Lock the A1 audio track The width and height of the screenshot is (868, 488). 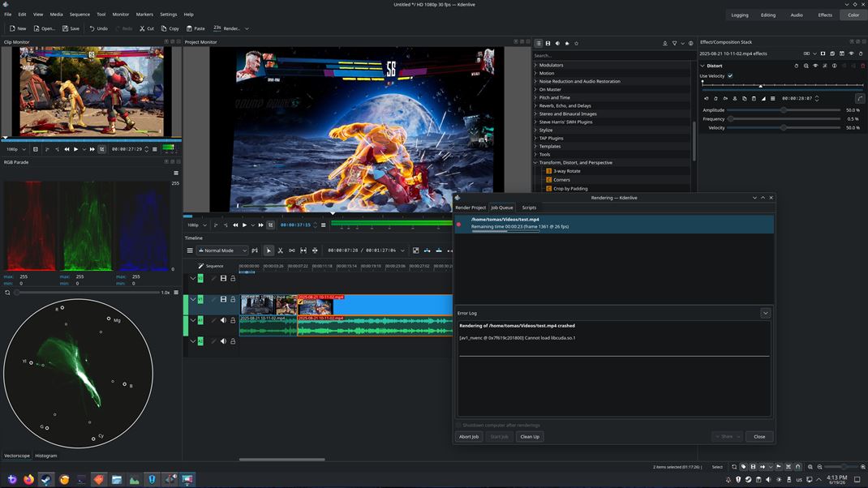pos(233,320)
